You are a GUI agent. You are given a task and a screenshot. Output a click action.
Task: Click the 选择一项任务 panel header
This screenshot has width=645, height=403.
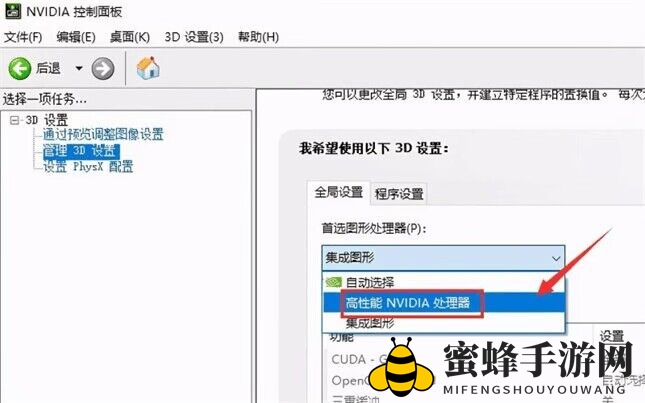coord(44,99)
